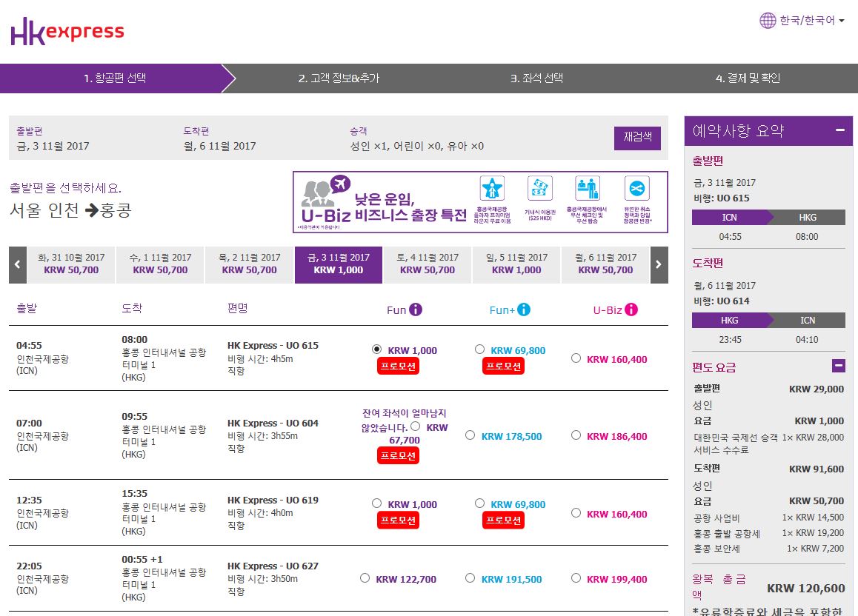This screenshot has height=616, width=858.
Task: Open the U-Biz fare info icon
Action: click(x=631, y=309)
